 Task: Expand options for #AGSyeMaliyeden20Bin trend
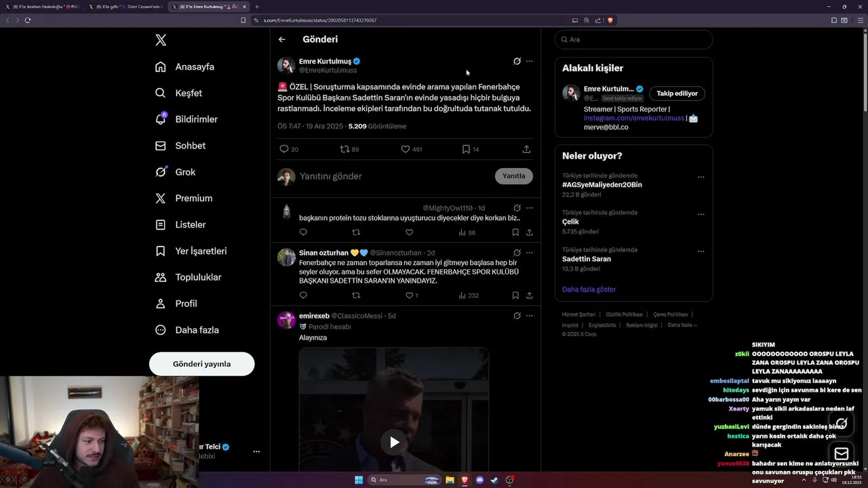point(701,178)
